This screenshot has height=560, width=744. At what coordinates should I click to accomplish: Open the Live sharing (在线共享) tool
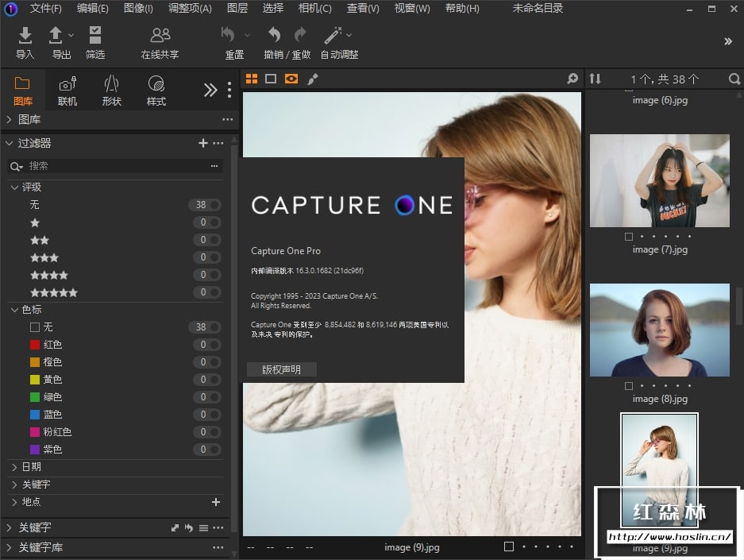[160, 37]
